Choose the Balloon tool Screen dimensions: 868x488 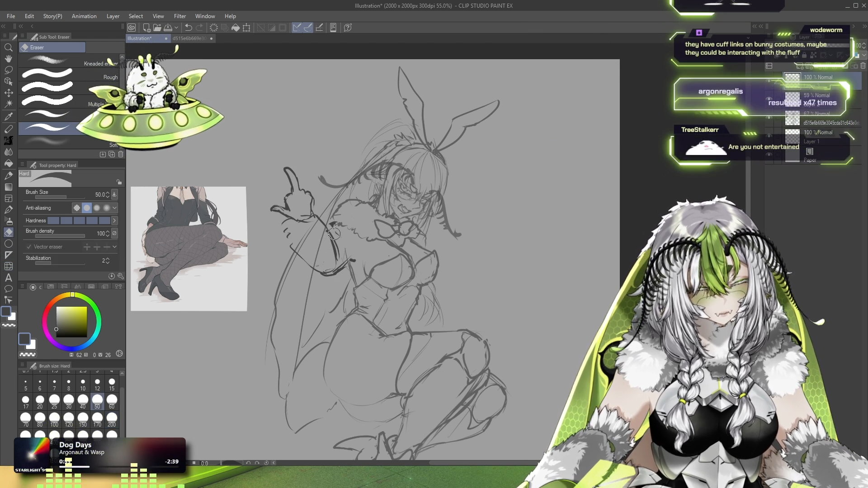coord(8,289)
